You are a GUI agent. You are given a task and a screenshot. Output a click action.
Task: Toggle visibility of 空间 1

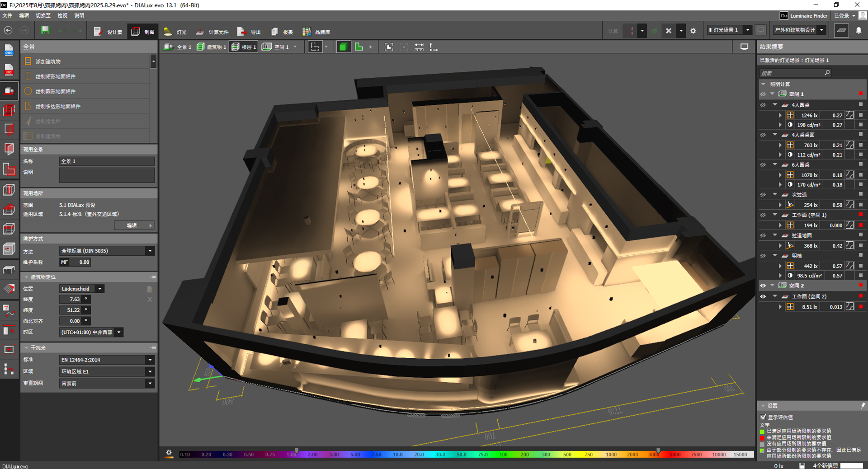point(763,94)
